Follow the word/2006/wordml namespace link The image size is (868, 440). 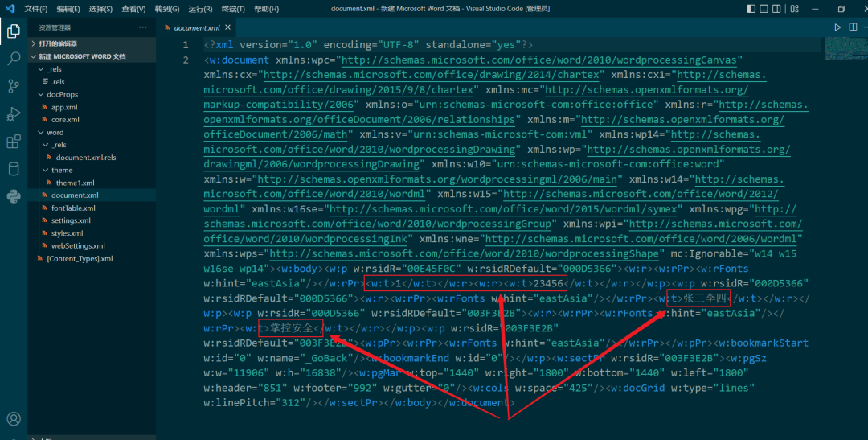[641, 239]
